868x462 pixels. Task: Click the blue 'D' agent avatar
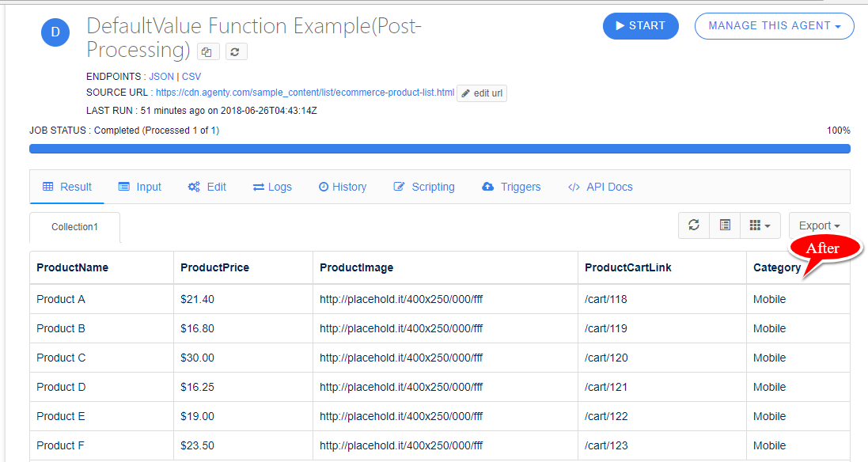pos(55,32)
